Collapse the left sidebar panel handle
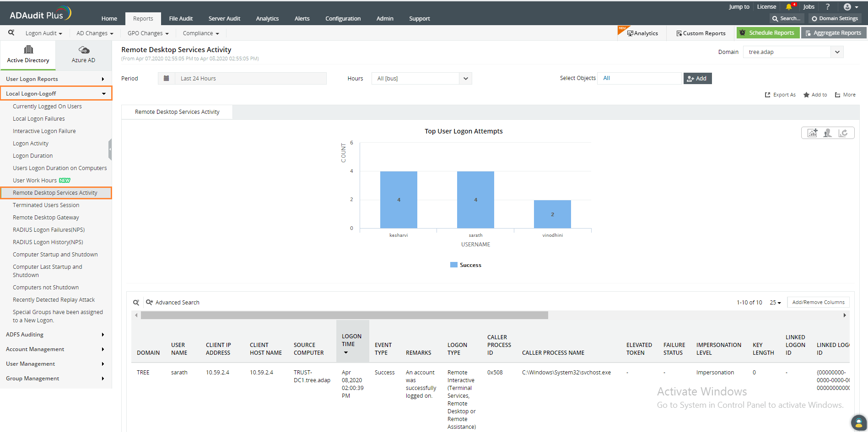The image size is (868, 432). point(110,149)
